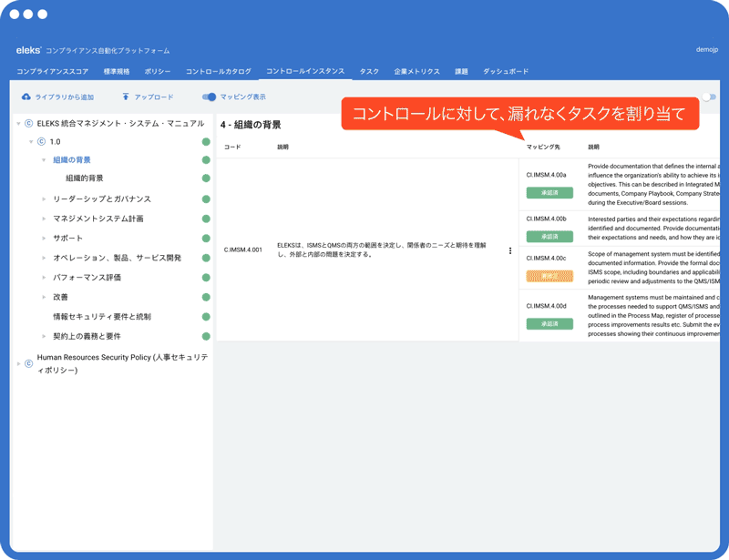Click the アップロード button

tap(148, 97)
